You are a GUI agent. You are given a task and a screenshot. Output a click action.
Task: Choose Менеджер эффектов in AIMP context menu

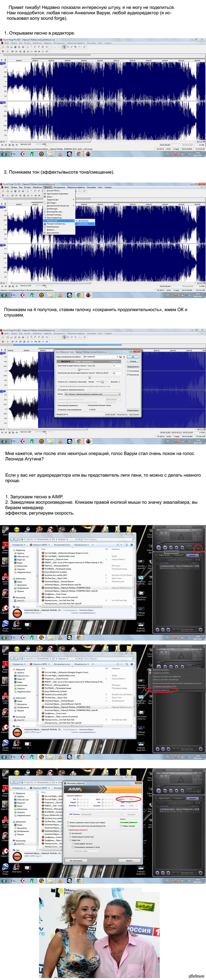161,690
